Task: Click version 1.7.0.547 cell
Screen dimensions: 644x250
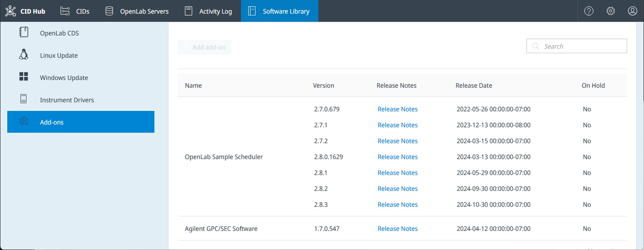Action: click(327, 229)
